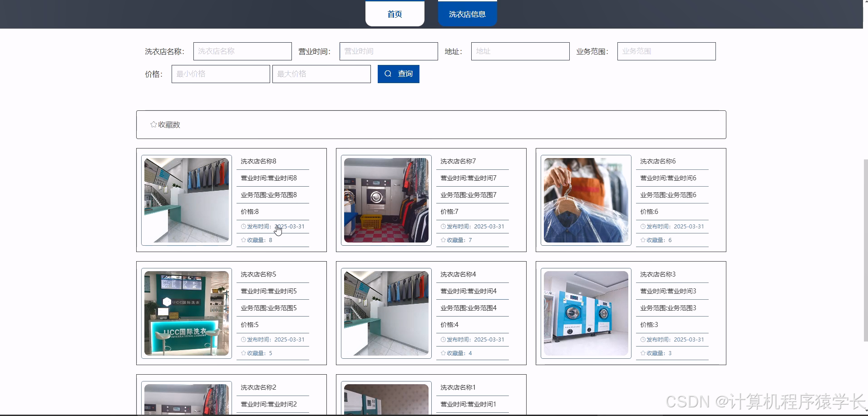868x416 pixels.
Task: Open thumbnail of 洗衣店名称5
Action: [x=187, y=313]
